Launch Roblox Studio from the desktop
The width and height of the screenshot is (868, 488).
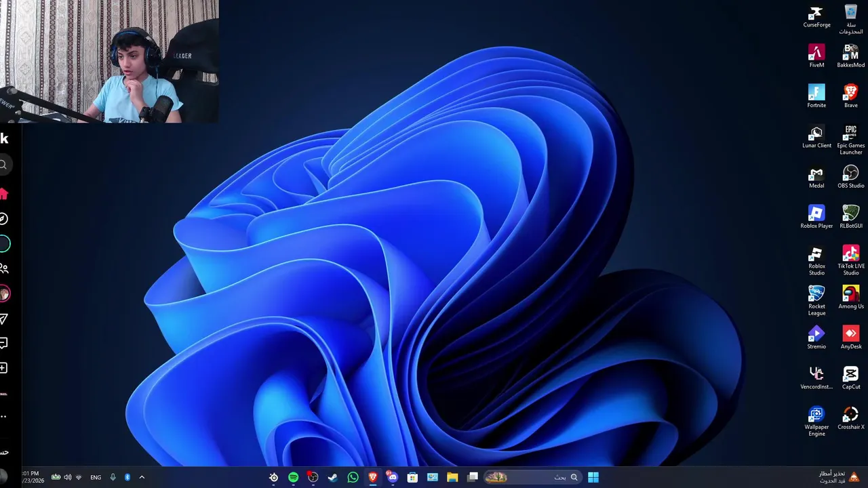pyautogui.click(x=816, y=260)
